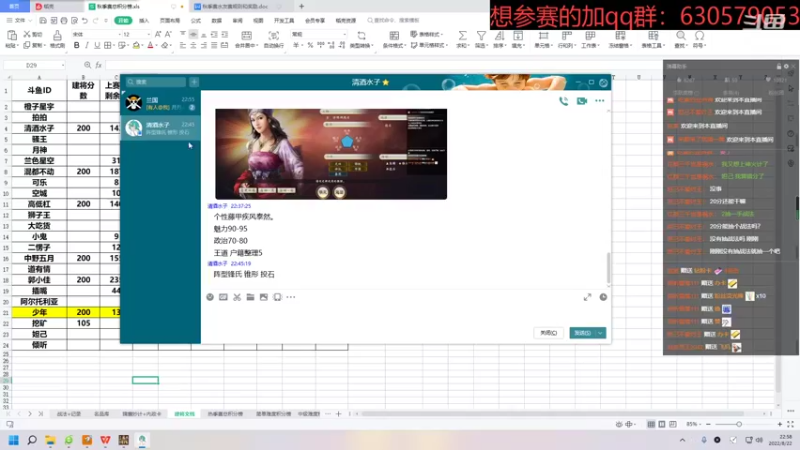Click the Redo arrow icon

coord(95,20)
